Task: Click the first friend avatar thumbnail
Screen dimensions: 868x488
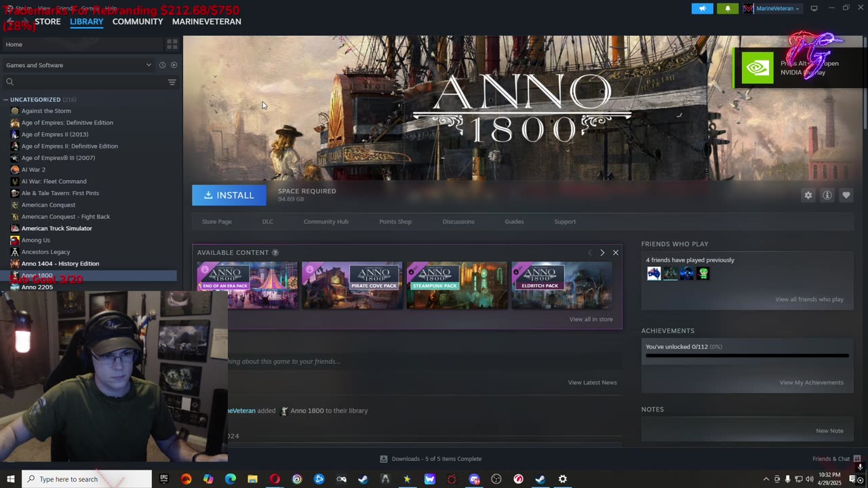Action: (654, 274)
